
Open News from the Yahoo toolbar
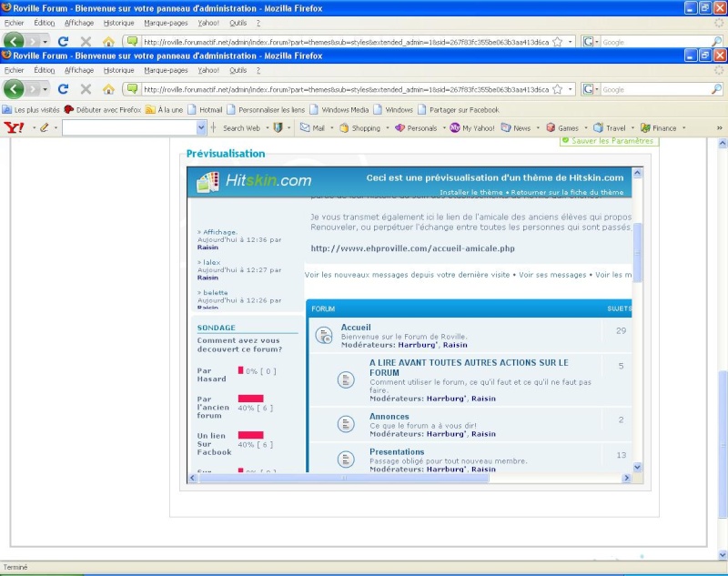[x=516, y=128]
